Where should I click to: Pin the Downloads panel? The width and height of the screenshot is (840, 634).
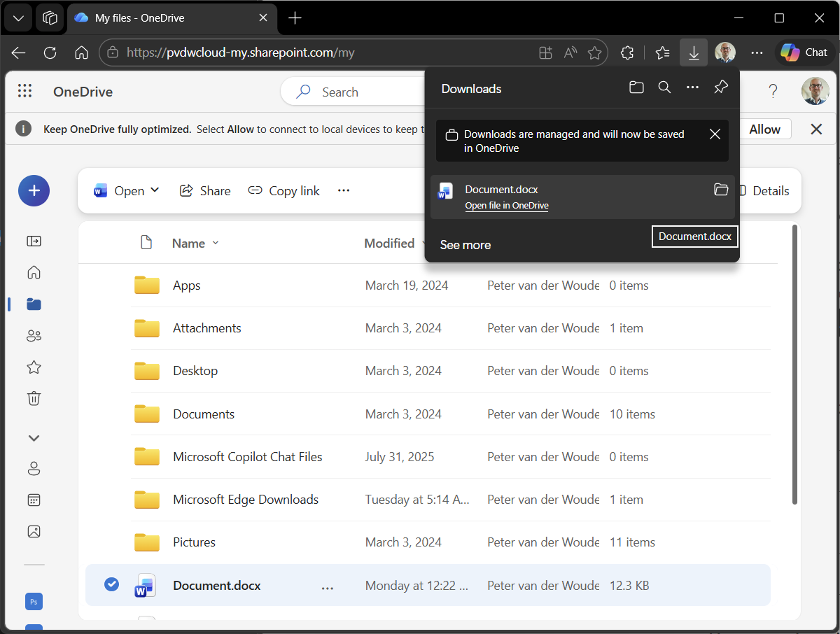[x=720, y=87]
